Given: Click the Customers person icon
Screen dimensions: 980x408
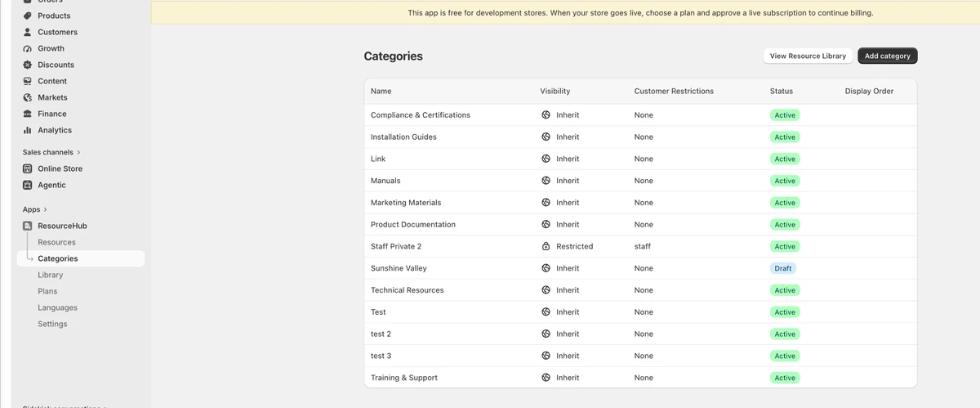Looking at the screenshot, I should point(27,32).
